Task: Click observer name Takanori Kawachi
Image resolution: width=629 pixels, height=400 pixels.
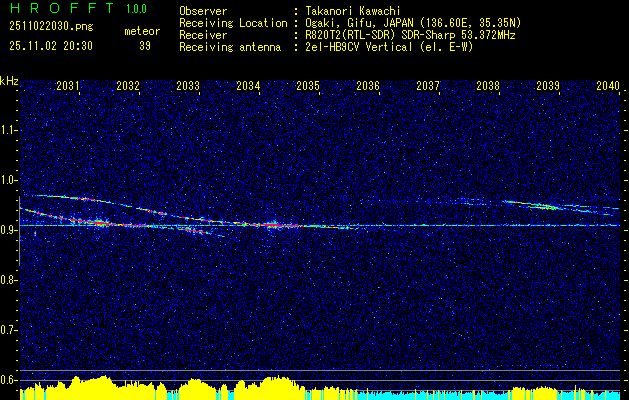Action: (x=352, y=11)
